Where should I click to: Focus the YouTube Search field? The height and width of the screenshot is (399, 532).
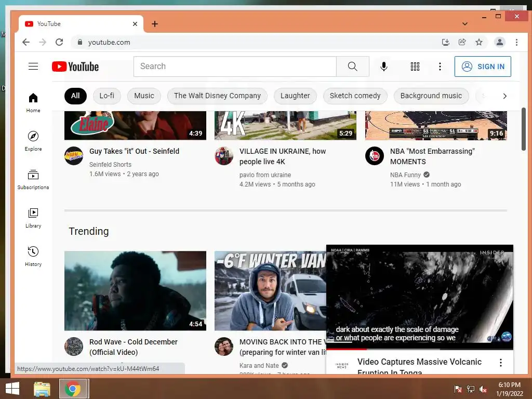pos(235,66)
